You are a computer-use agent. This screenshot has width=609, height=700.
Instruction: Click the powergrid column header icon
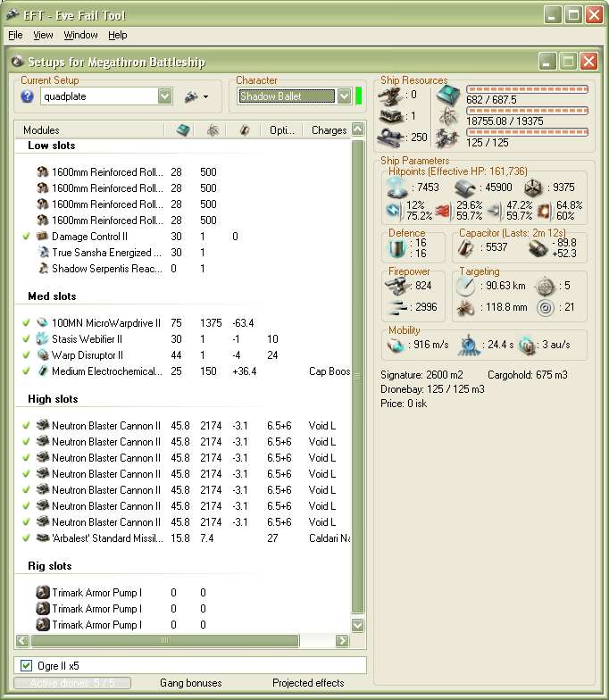click(x=213, y=130)
